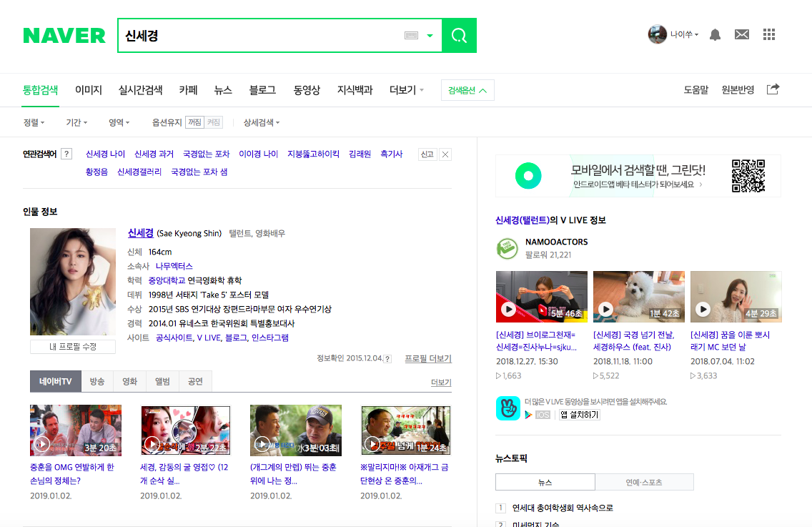Click the 정보확인 date help icon

point(387,358)
